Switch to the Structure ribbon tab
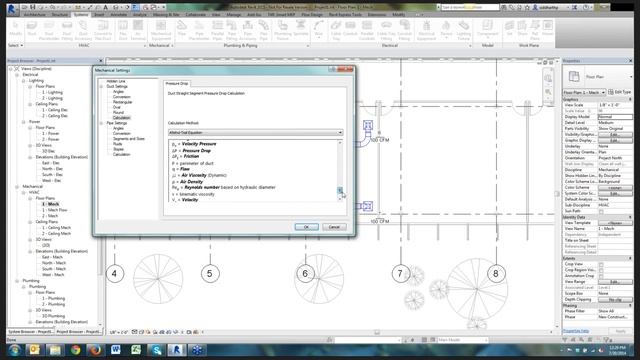The image size is (640, 360). pos(60,15)
